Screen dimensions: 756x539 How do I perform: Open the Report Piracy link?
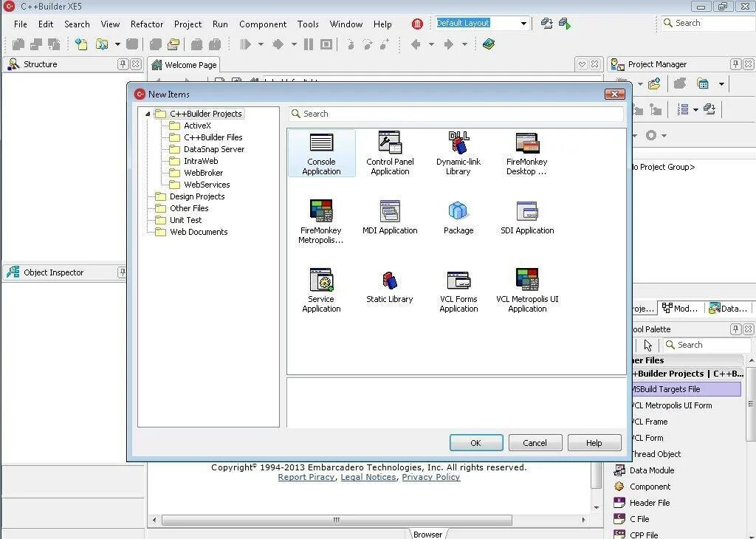click(306, 477)
